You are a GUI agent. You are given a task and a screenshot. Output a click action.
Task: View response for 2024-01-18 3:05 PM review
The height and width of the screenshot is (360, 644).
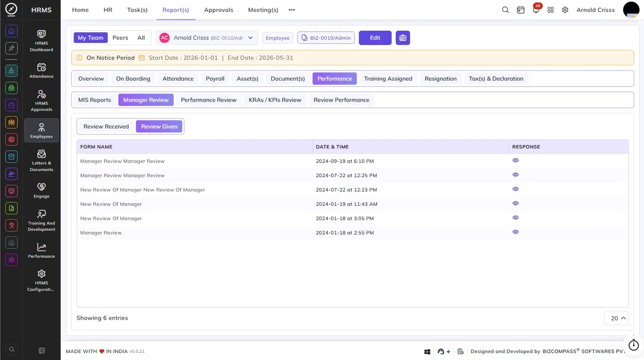515,217
